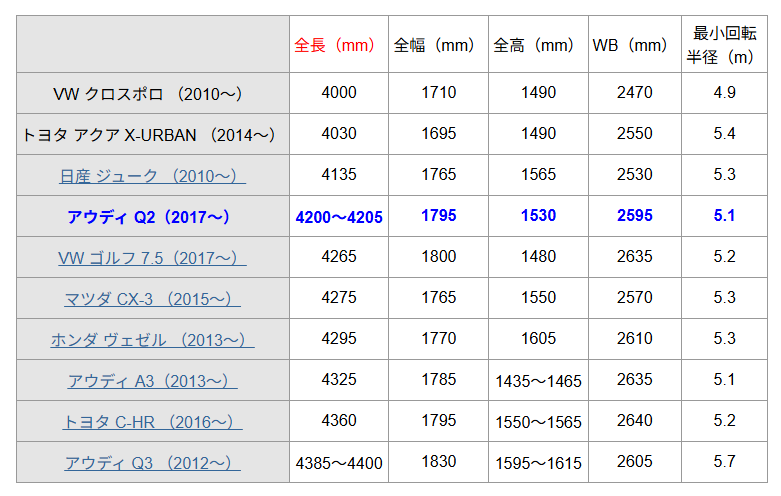Click wheelbase 2610 in ホンダ ヴェゼル row

click(635, 338)
